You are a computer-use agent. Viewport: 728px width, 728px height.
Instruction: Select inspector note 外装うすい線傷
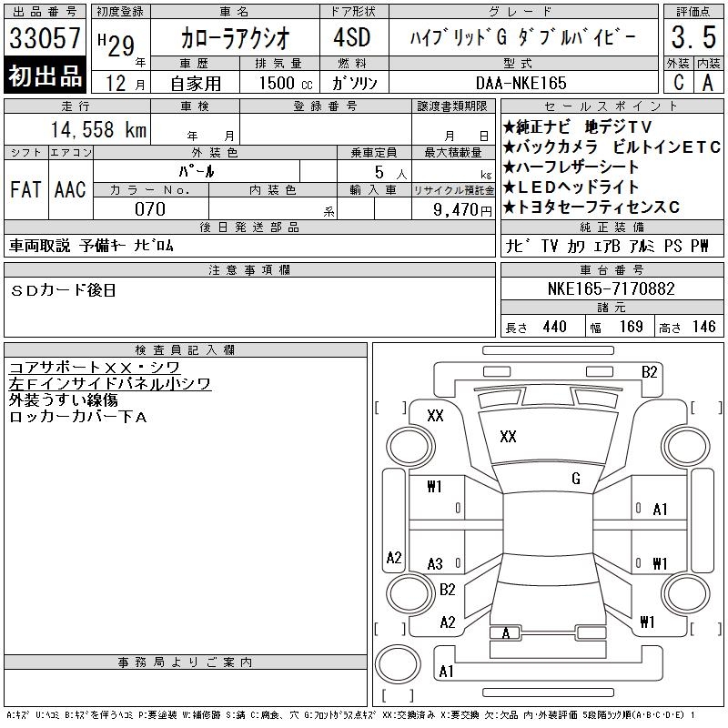(64, 399)
